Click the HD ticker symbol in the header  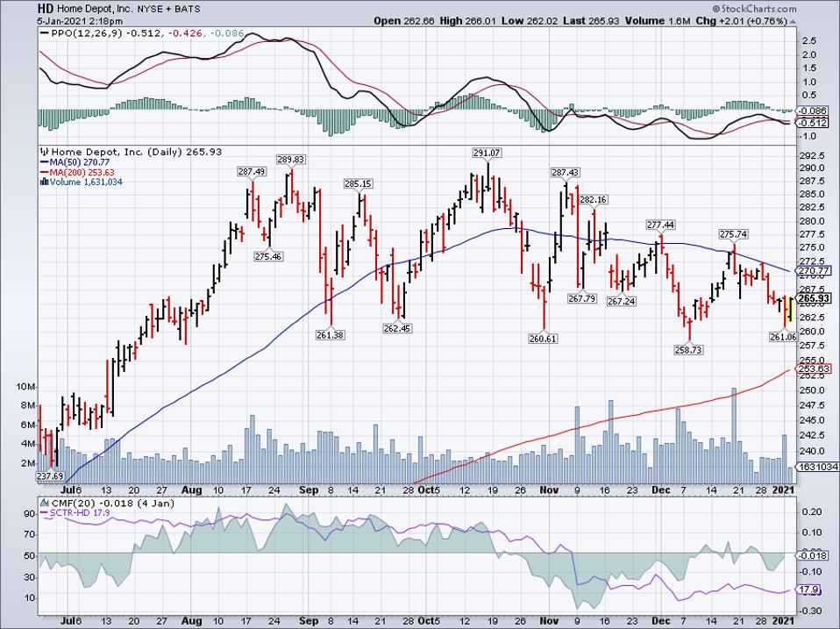click(x=45, y=9)
